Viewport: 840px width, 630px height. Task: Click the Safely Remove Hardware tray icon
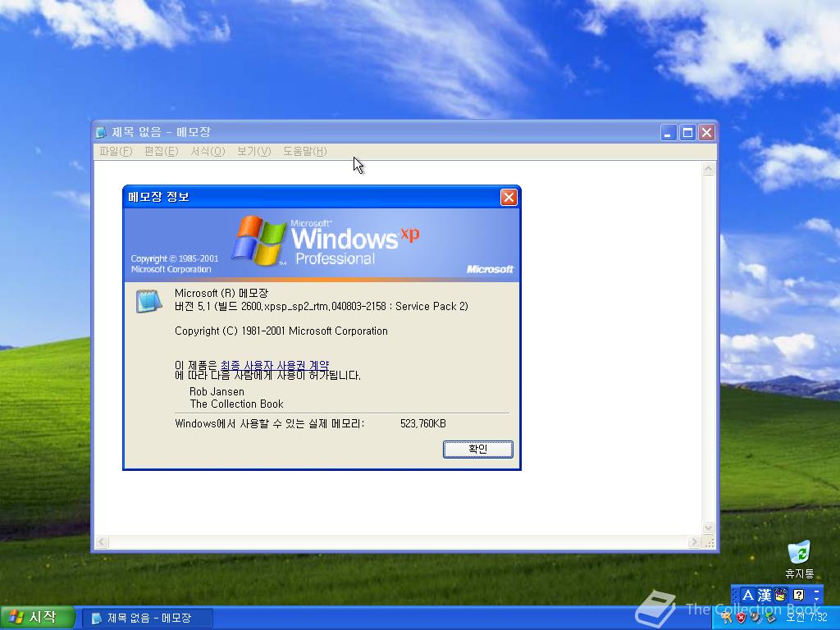770,618
